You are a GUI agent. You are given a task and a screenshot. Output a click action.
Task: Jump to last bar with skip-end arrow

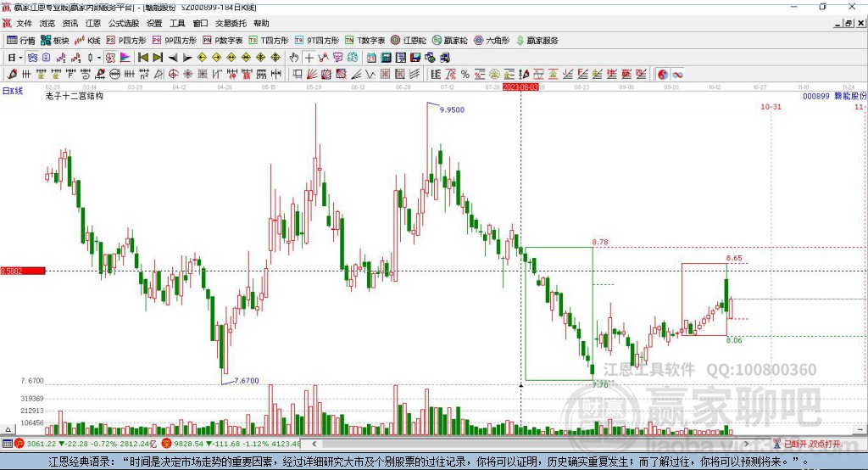point(158,58)
